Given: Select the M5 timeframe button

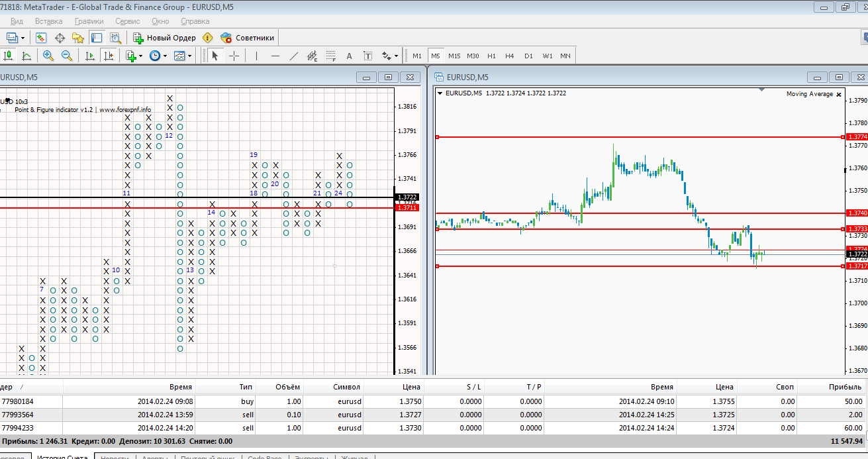Looking at the screenshot, I should pos(436,56).
